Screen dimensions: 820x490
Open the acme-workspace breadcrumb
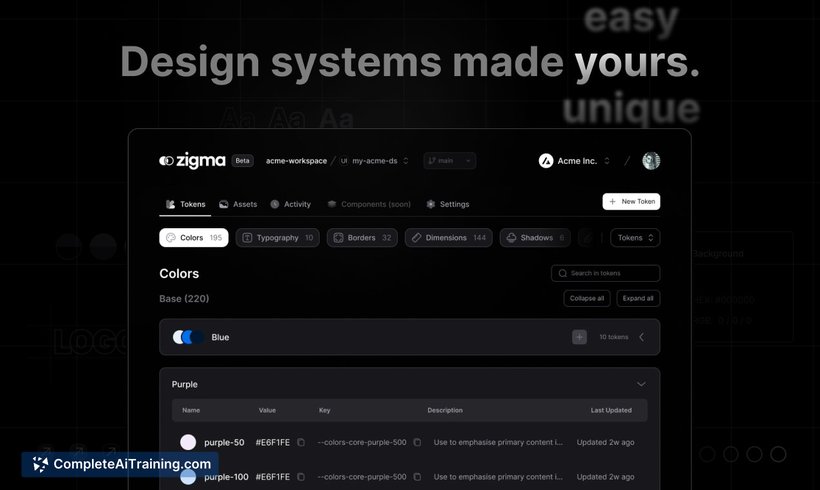(x=296, y=161)
